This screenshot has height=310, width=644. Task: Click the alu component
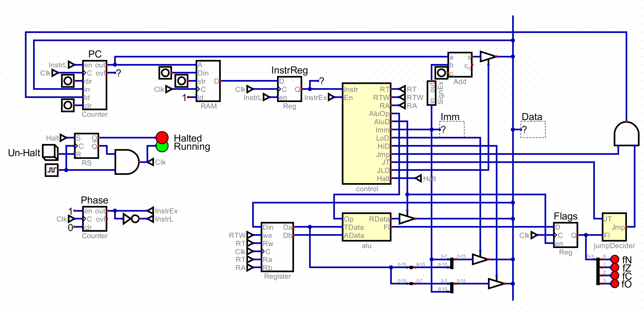tap(366, 227)
